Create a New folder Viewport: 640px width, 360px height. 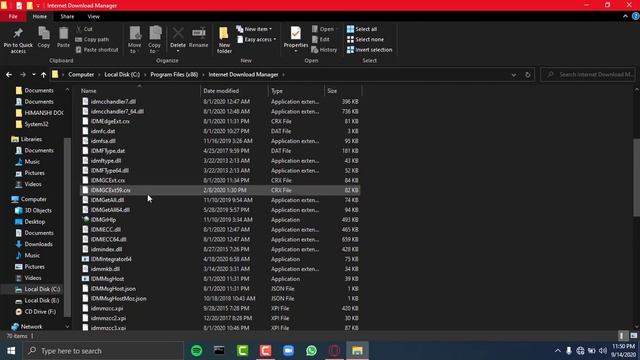coord(224,40)
